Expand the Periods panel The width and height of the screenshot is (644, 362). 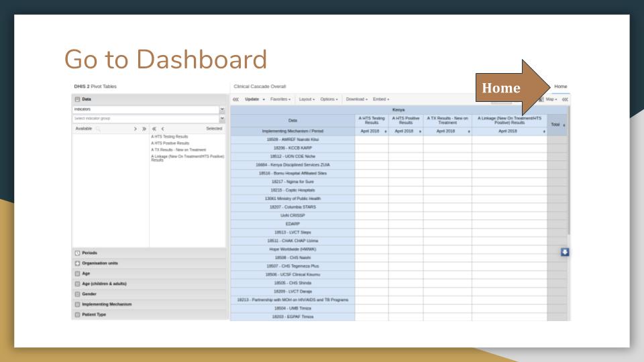coord(150,253)
